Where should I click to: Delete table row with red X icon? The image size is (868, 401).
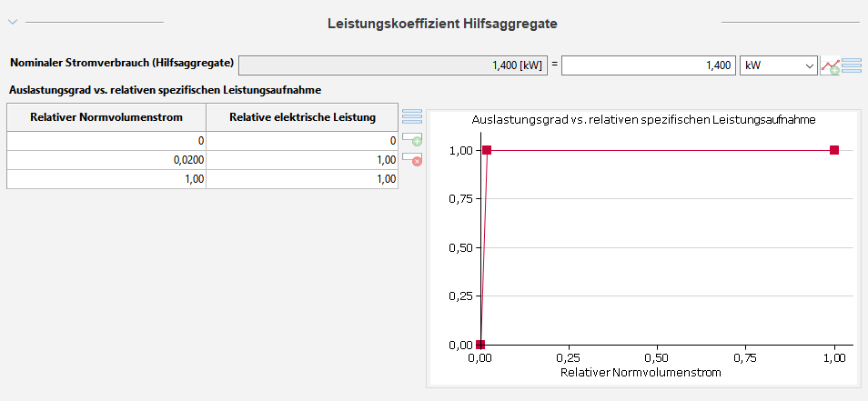click(x=412, y=158)
